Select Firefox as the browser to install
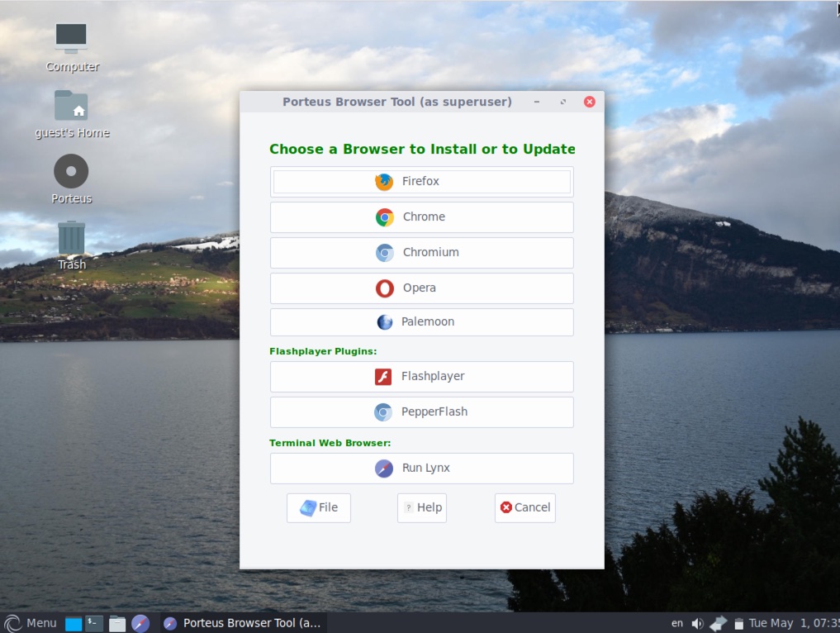Image resolution: width=840 pixels, height=633 pixels. [421, 181]
